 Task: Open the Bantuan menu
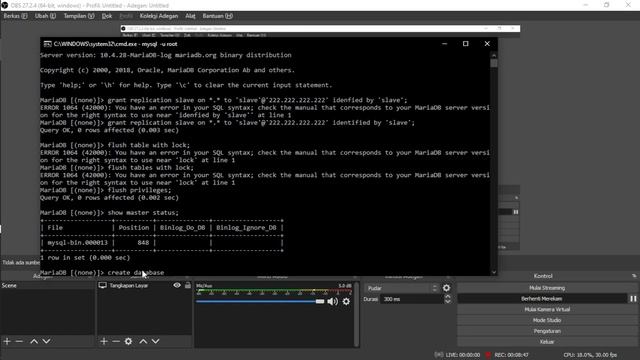218,16
